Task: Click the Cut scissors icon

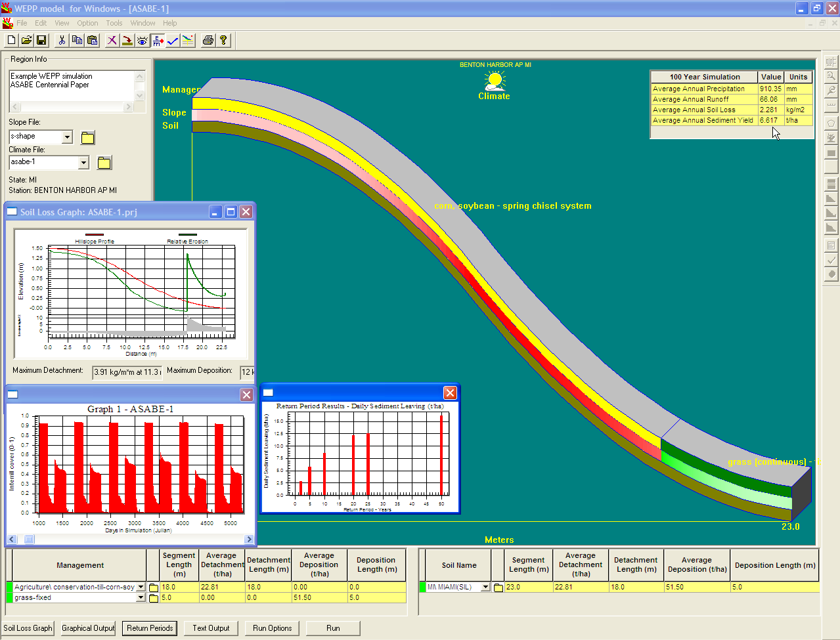Action: click(x=62, y=41)
